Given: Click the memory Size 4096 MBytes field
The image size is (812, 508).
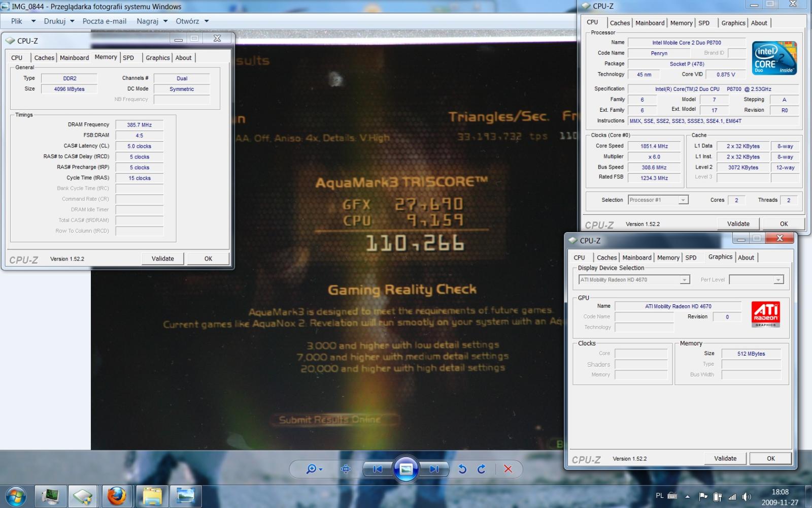Looking at the screenshot, I should (70, 89).
